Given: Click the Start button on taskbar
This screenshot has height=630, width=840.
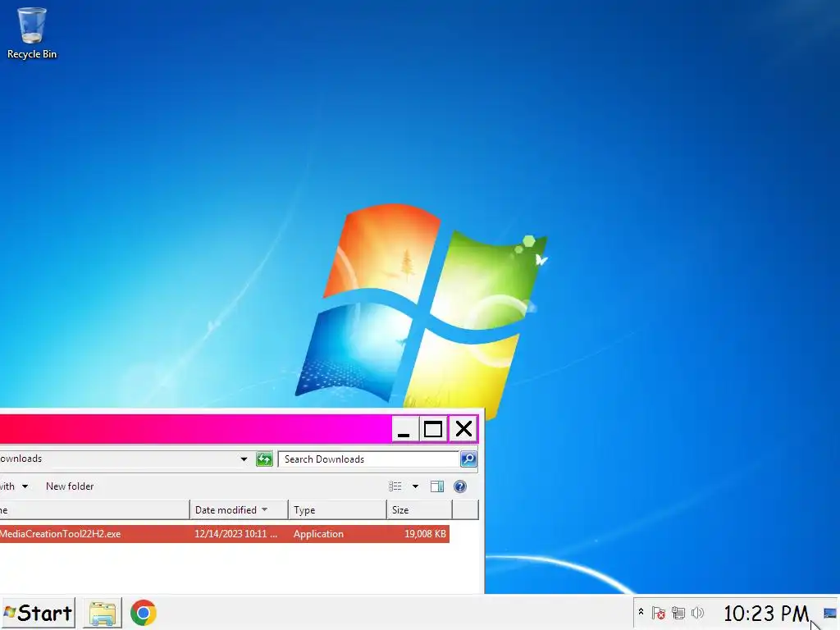Looking at the screenshot, I should (x=38, y=613).
